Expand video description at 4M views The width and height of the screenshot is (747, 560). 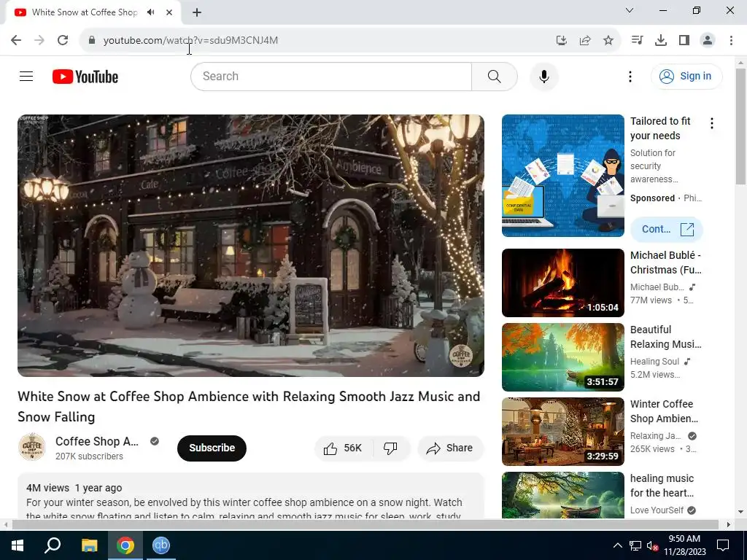coord(251,496)
